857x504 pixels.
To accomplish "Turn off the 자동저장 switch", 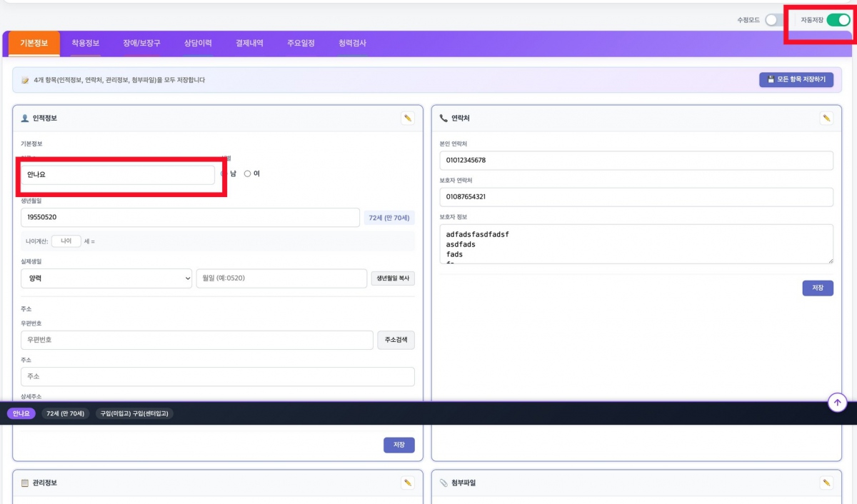I will click(x=838, y=20).
